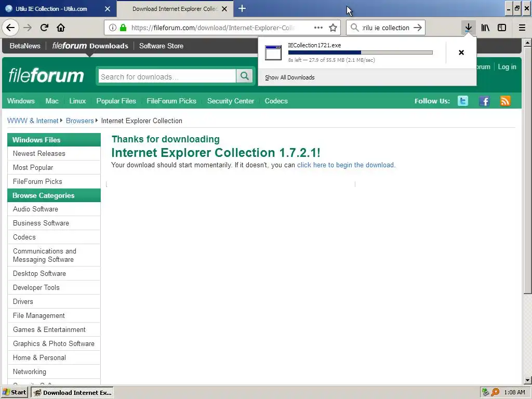Click the fileforum logo

[46, 75]
